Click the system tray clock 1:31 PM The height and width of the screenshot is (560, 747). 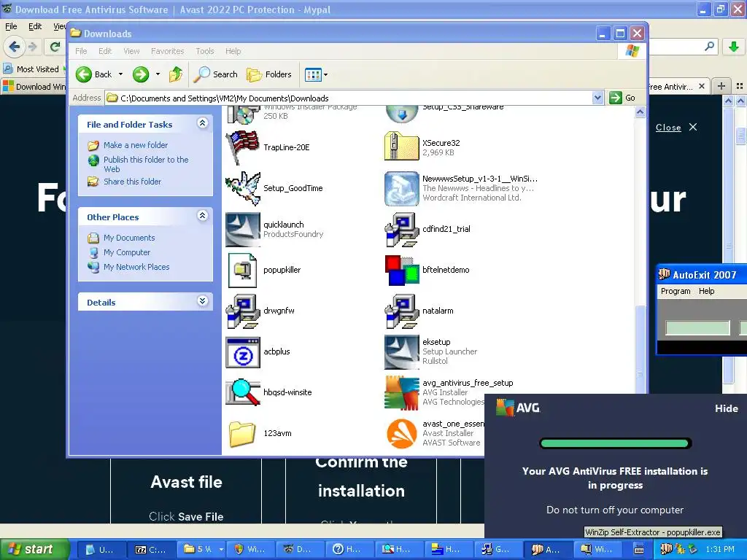point(720,550)
